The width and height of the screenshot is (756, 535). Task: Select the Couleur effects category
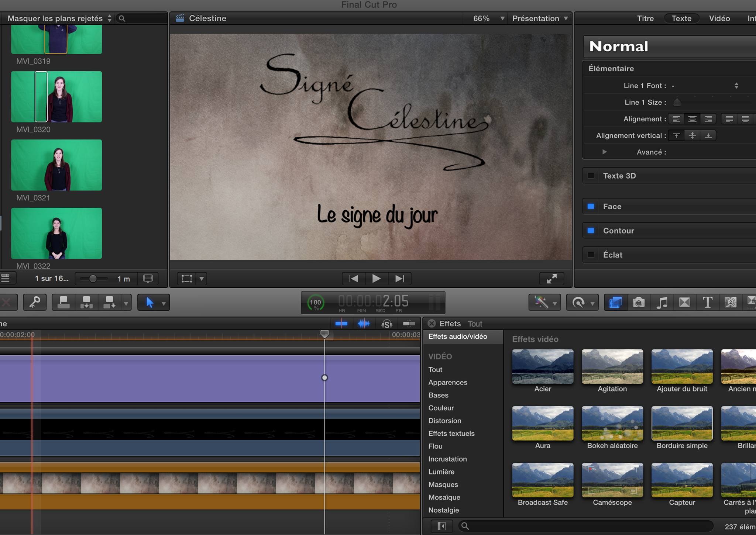(x=441, y=408)
